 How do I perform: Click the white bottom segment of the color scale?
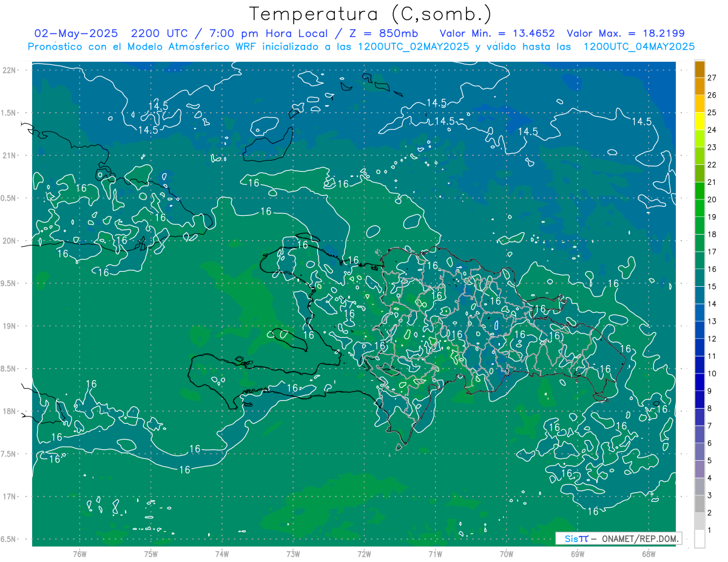(699, 539)
